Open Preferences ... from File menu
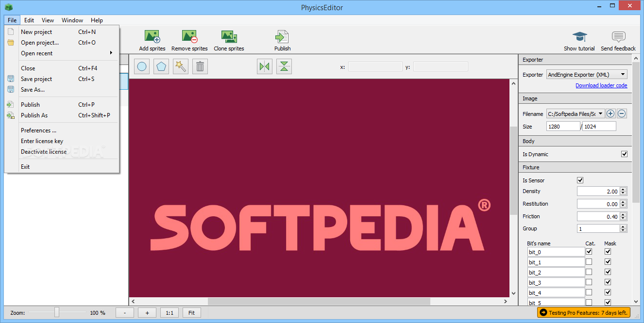This screenshot has height=323, width=644. click(x=62, y=130)
